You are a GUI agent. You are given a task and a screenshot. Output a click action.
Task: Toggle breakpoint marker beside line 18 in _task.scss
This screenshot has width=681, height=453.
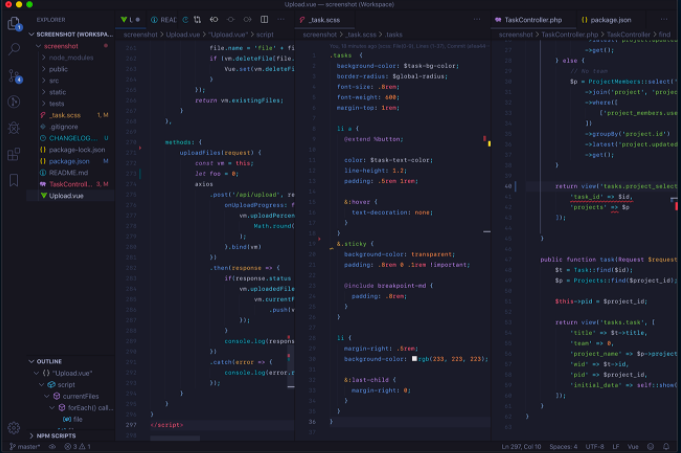319,239
